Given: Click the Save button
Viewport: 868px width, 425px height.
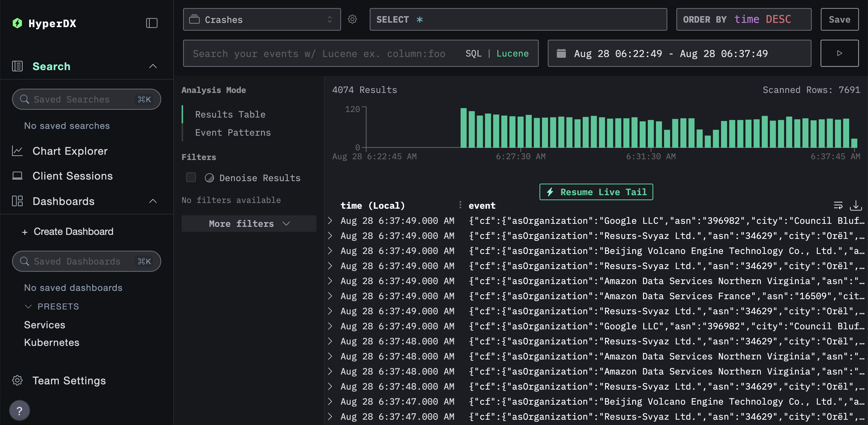Looking at the screenshot, I should (x=839, y=20).
